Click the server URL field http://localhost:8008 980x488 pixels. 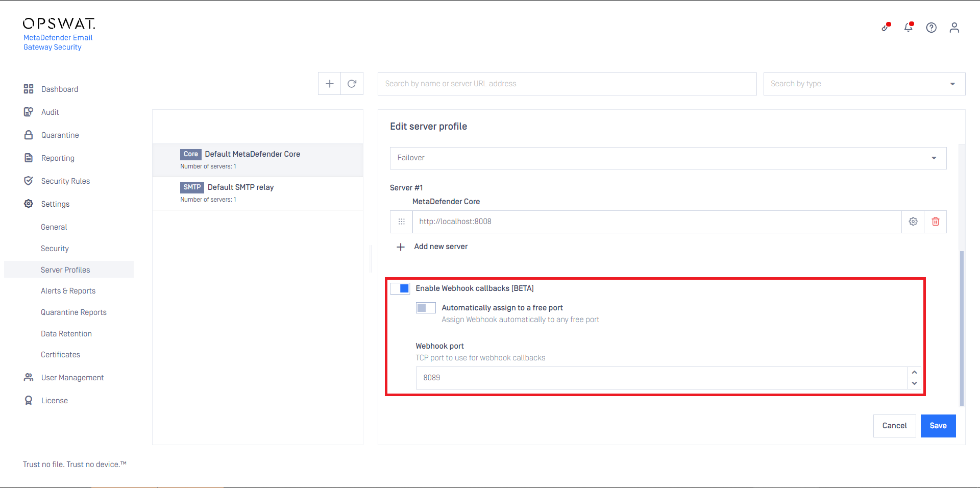657,222
